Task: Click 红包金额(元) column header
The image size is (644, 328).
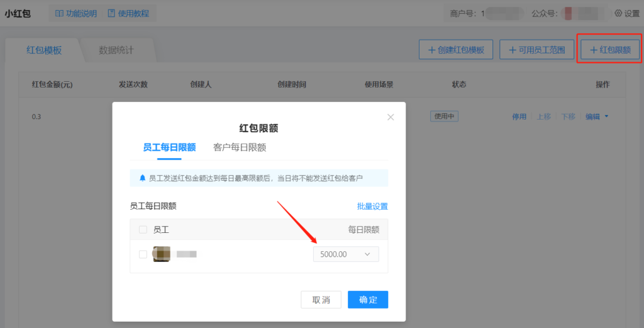Action: [52, 84]
